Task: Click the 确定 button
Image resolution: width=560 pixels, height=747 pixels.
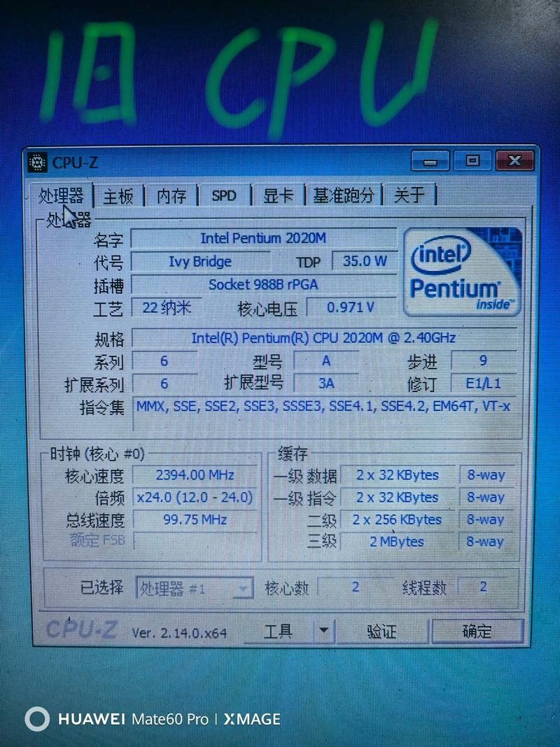Action: point(477,631)
